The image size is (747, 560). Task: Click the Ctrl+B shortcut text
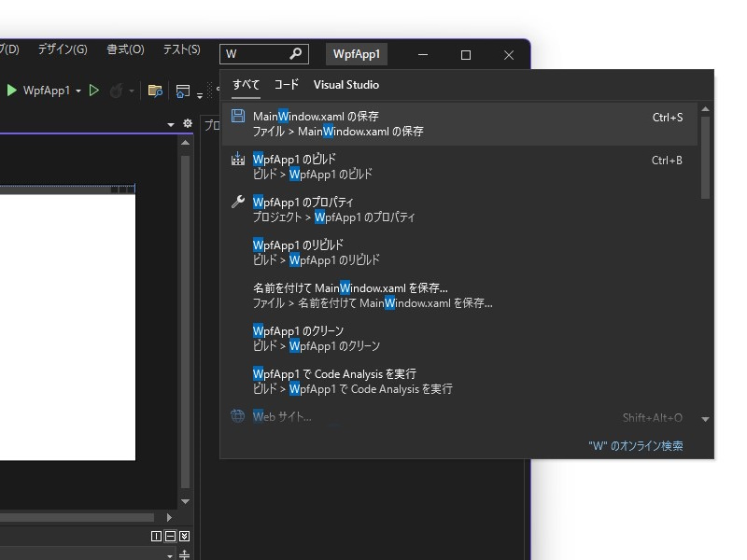pos(667,160)
